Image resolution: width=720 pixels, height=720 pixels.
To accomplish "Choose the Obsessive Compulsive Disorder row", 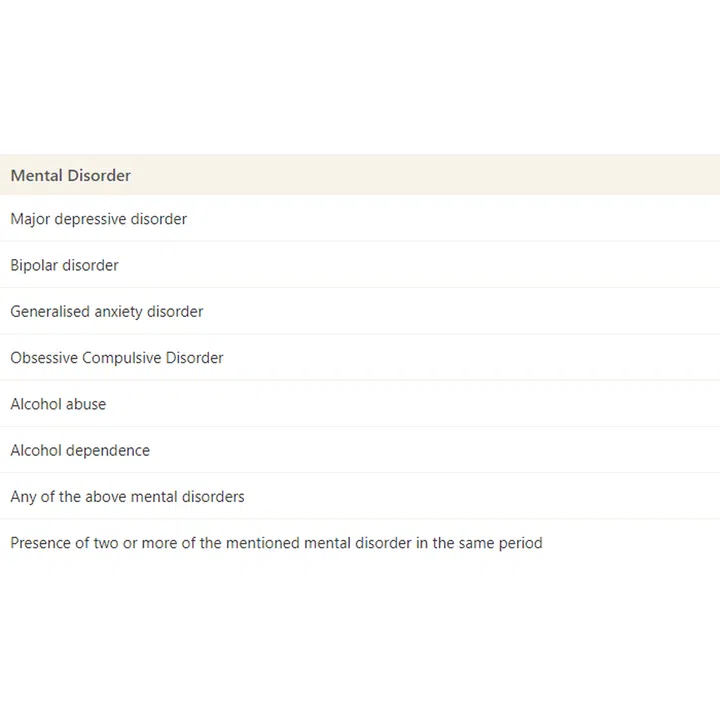I will click(117, 358).
